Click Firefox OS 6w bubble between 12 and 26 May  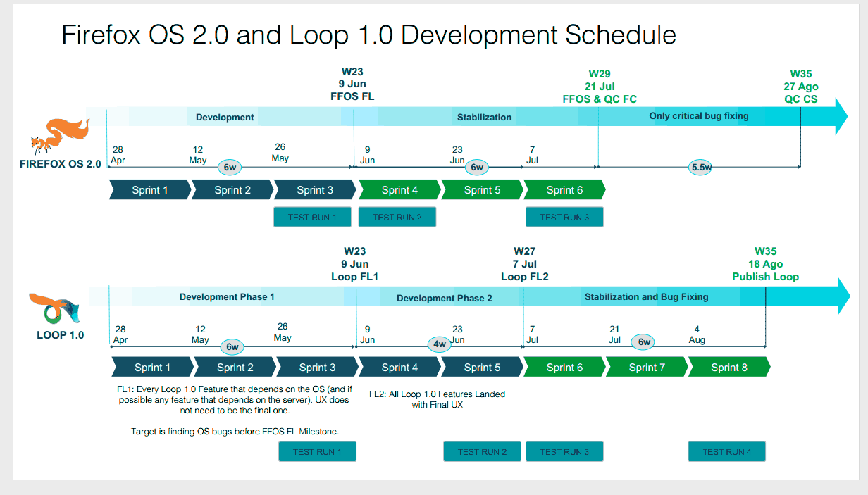[230, 167]
